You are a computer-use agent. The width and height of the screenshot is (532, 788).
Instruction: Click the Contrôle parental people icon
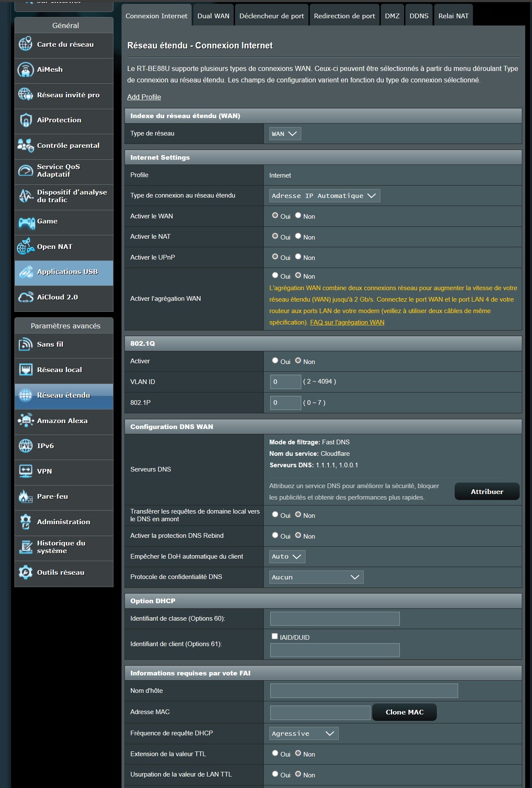click(25, 145)
